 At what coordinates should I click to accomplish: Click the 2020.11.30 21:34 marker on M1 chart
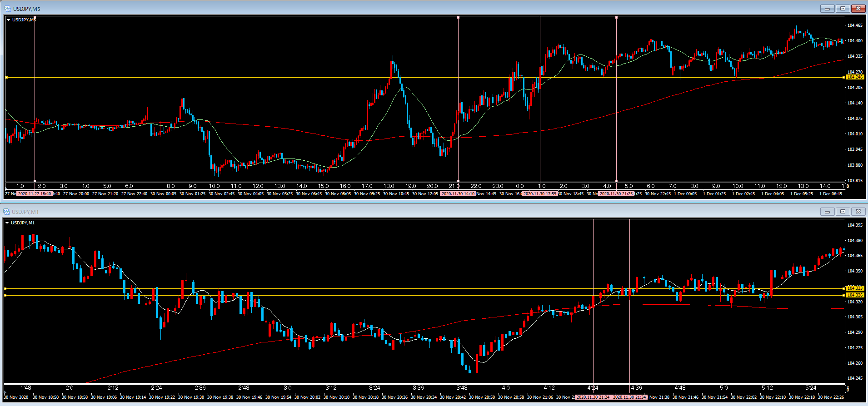point(629,397)
